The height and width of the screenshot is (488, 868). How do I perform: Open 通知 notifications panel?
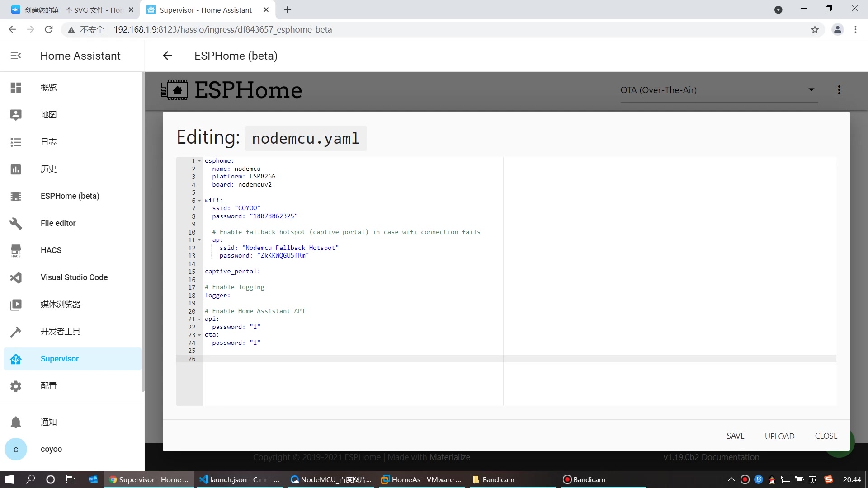72,422
